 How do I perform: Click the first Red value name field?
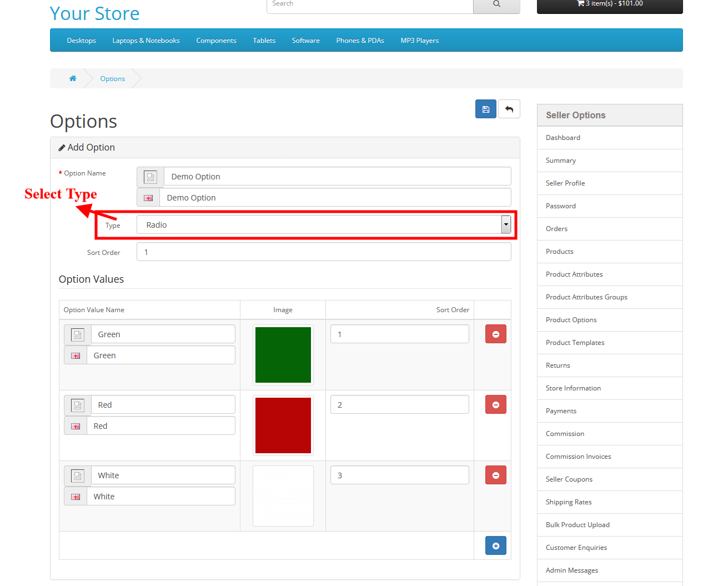tap(163, 405)
